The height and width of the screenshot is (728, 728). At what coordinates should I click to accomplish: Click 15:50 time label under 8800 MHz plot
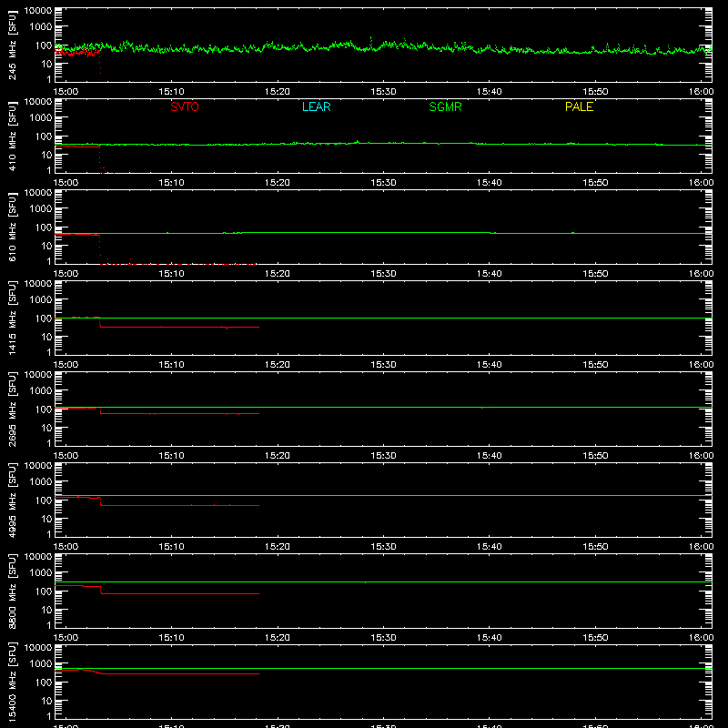tap(595, 638)
